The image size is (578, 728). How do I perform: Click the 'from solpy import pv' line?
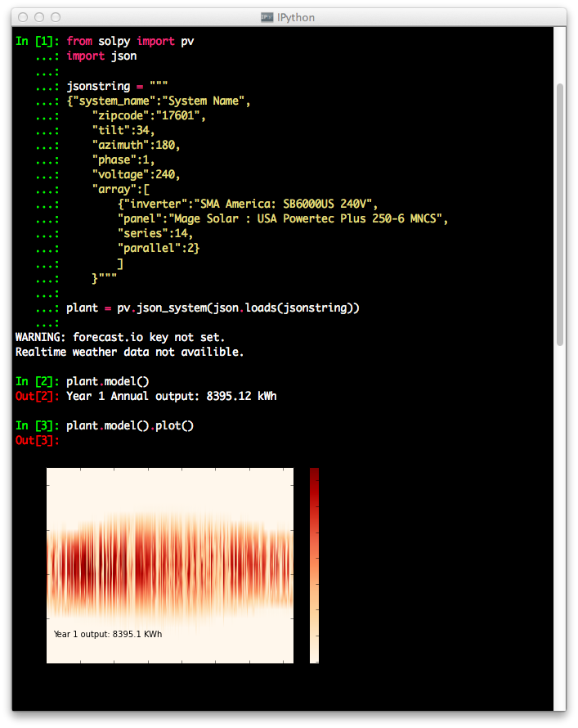pos(130,42)
